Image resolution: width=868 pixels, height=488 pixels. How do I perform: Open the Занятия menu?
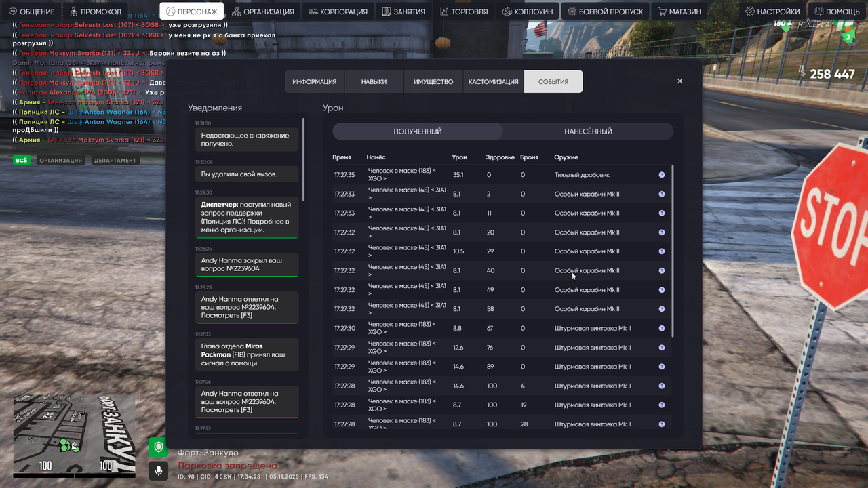coord(403,12)
